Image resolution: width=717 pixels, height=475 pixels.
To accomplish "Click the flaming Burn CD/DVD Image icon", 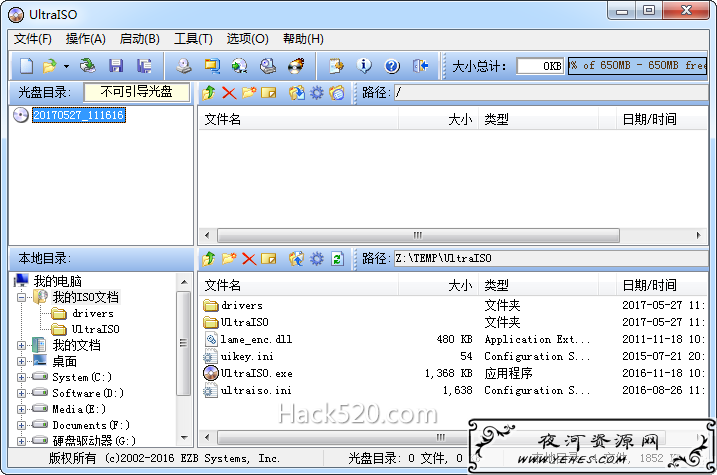I will tap(296, 66).
